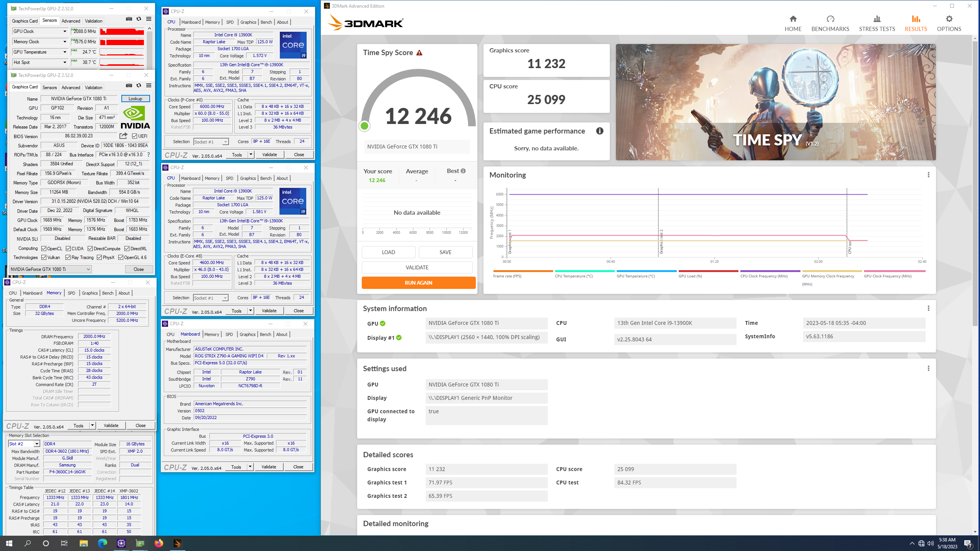
Task: Click RUN AGAIN button in 3DMark
Action: click(x=418, y=283)
